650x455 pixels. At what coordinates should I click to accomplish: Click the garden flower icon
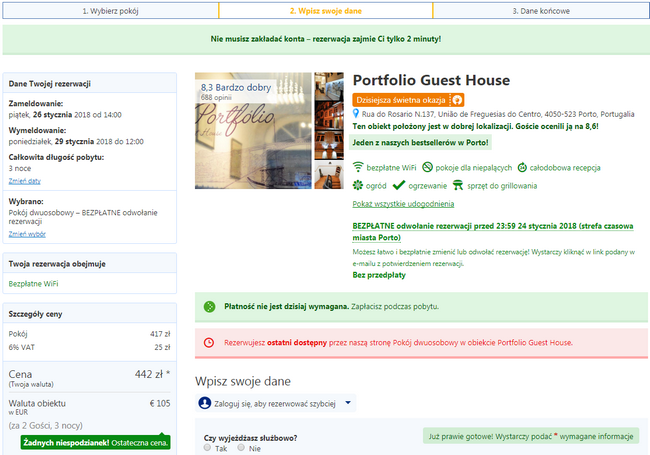[357, 185]
